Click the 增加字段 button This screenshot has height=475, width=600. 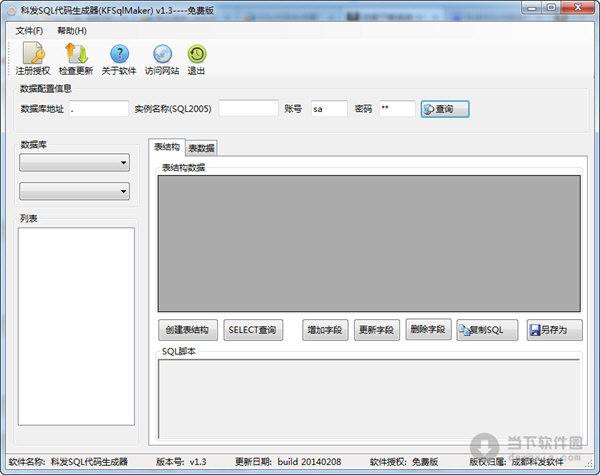click(325, 330)
